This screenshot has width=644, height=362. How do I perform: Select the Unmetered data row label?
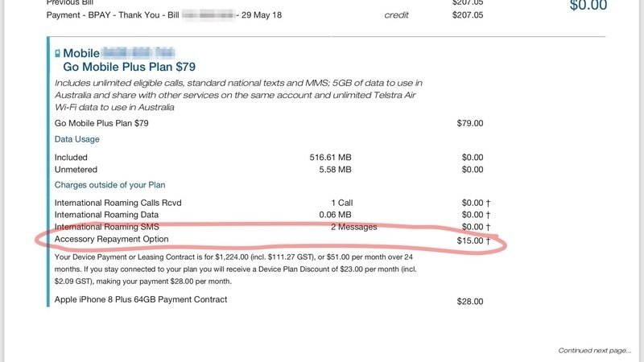(x=76, y=170)
